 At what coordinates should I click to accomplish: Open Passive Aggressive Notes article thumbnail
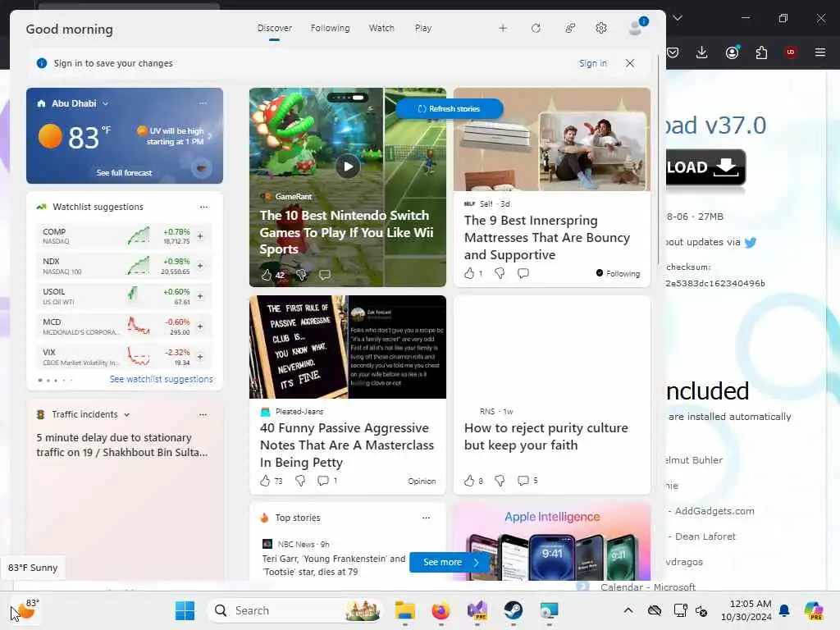point(348,347)
